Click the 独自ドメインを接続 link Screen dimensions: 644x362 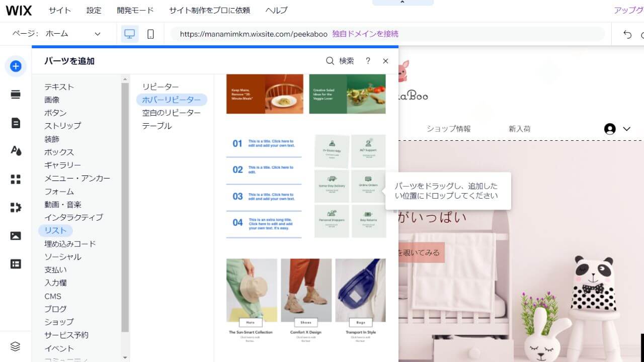[x=364, y=33]
